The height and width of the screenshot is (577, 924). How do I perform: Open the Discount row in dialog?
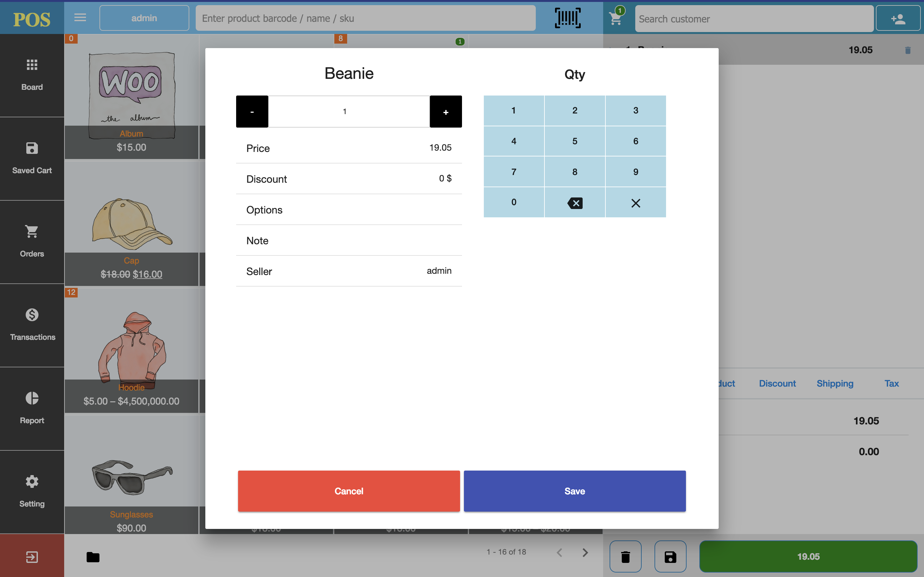coord(349,179)
